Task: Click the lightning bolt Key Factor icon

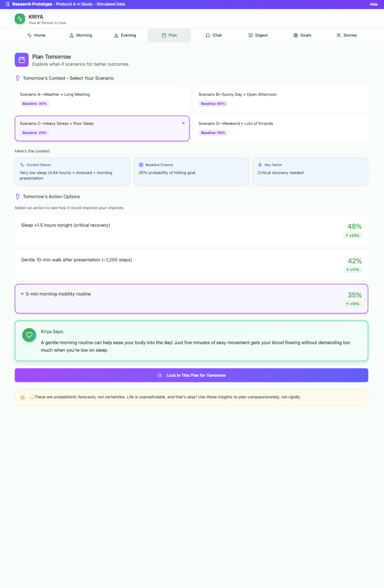Action: tap(260, 165)
